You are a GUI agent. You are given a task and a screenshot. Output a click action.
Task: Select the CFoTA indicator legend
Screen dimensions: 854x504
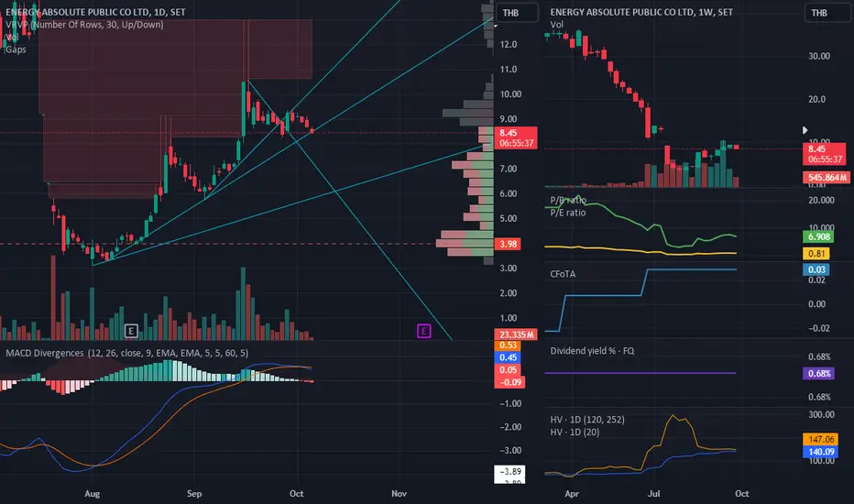point(563,274)
